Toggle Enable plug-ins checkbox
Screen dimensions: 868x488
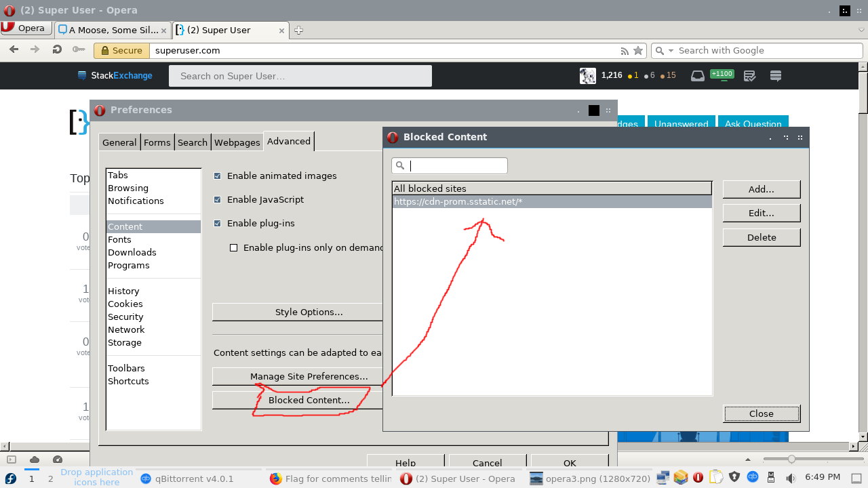coord(218,223)
